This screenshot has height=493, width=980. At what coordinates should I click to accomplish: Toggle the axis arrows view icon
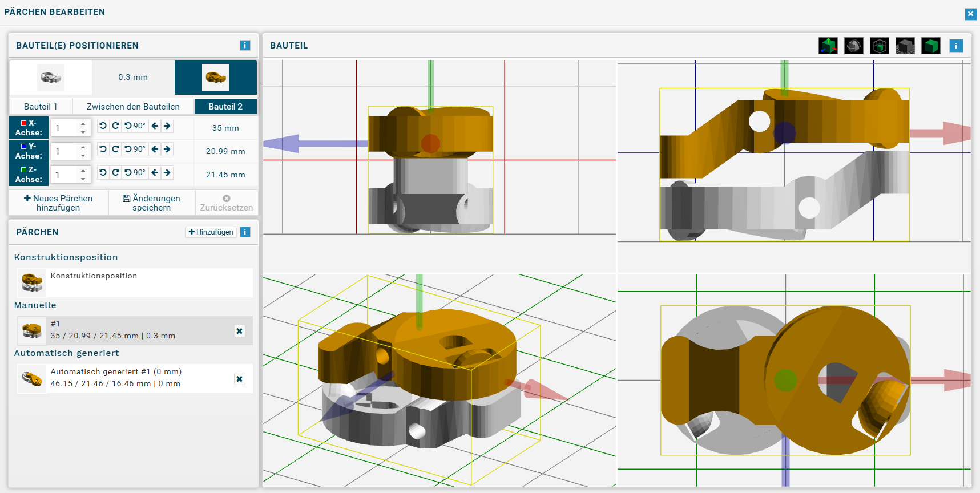click(828, 46)
